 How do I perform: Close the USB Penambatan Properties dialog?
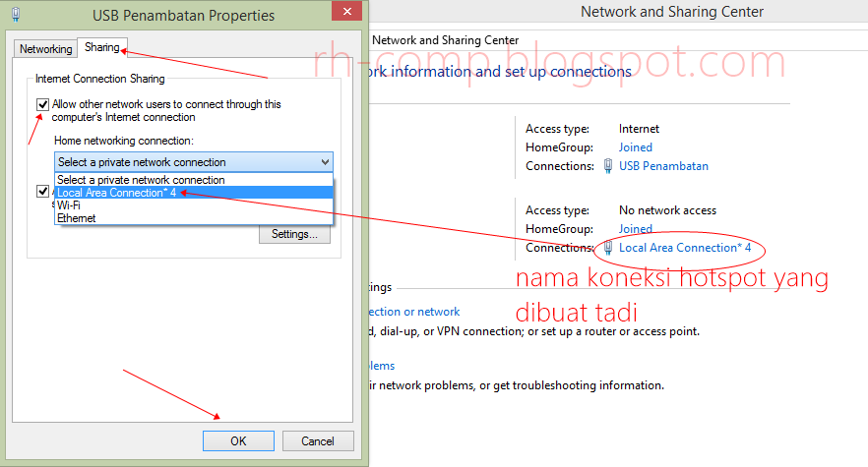tap(343, 14)
